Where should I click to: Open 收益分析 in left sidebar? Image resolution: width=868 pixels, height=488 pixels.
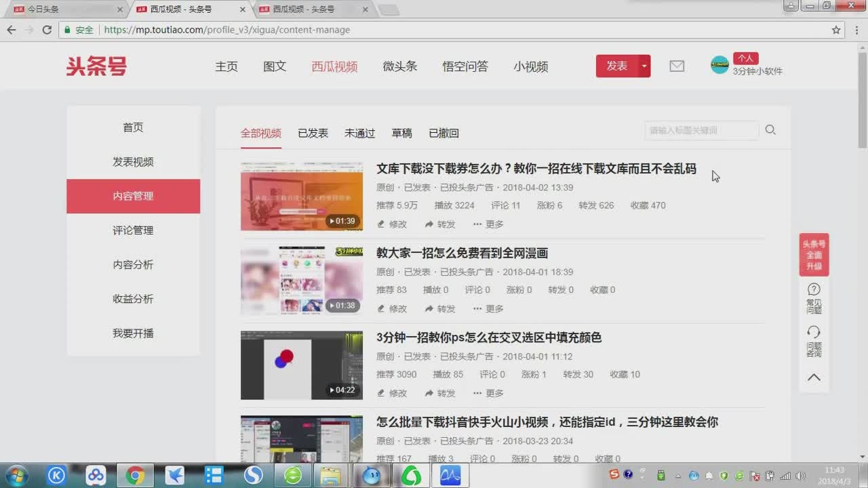pos(133,299)
